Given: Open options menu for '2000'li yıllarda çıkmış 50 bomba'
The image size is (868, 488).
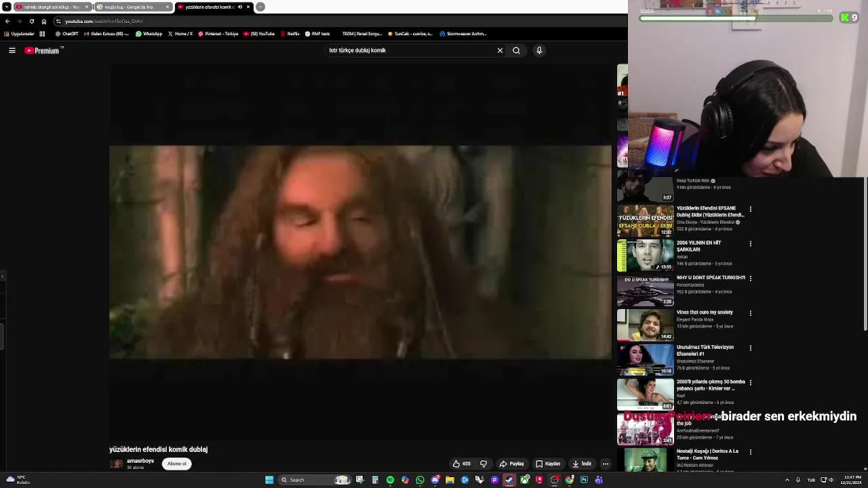Looking at the screenshot, I should [x=751, y=382].
